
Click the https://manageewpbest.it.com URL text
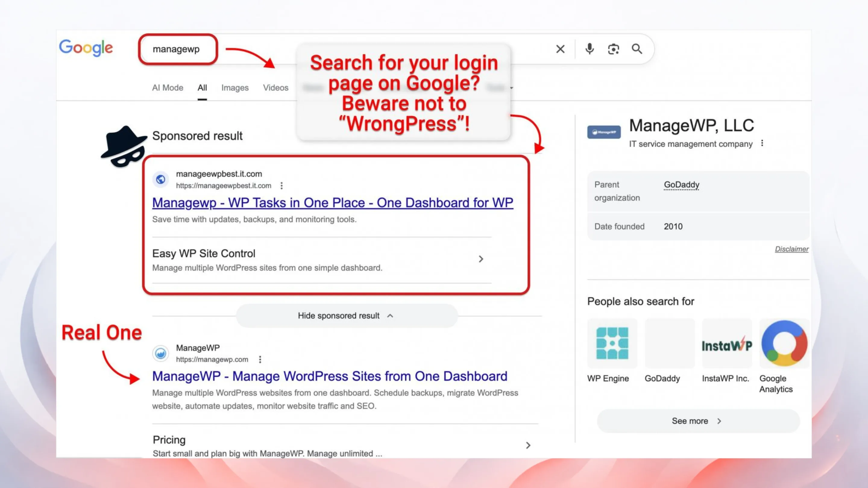pos(223,186)
